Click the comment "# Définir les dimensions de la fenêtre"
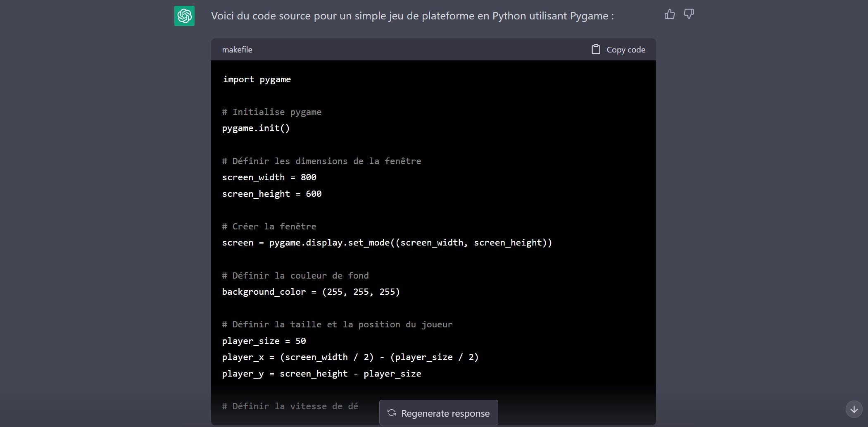The image size is (868, 427). pyautogui.click(x=322, y=161)
